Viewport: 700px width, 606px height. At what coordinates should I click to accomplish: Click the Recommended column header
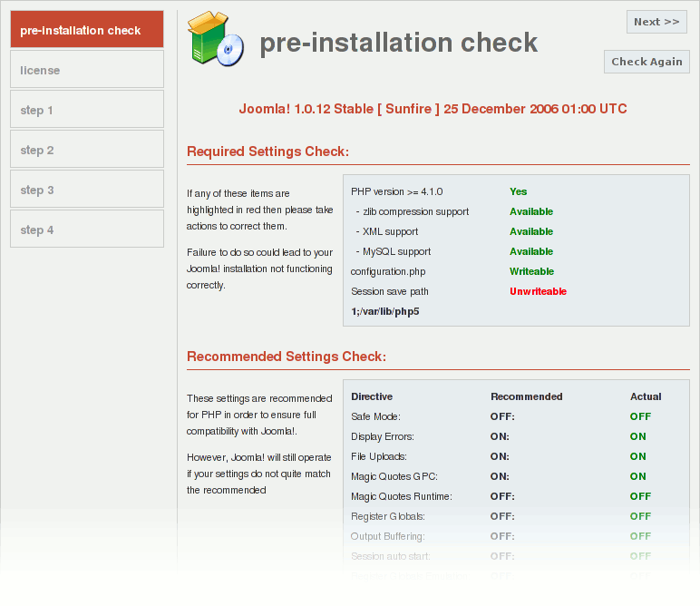click(526, 396)
